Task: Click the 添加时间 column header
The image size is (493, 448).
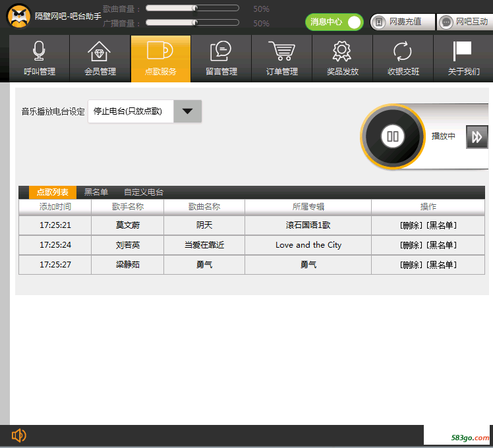Action: pyautogui.click(x=55, y=207)
